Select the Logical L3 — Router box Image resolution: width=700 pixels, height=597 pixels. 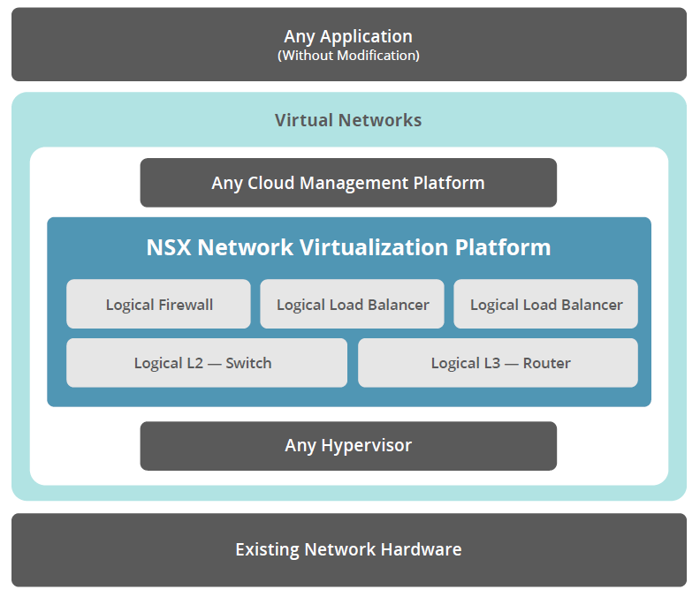pos(498,363)
